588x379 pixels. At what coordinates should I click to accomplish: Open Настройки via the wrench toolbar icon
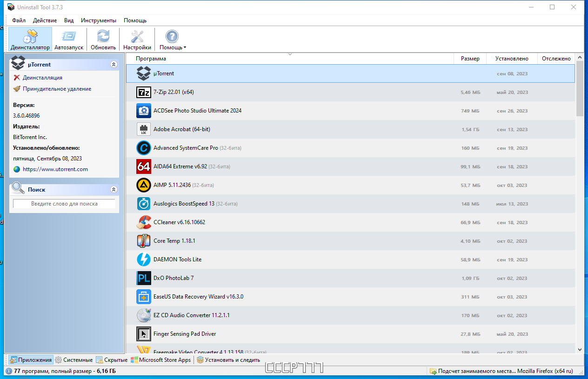pyautogui.click(x=137, y=39)
